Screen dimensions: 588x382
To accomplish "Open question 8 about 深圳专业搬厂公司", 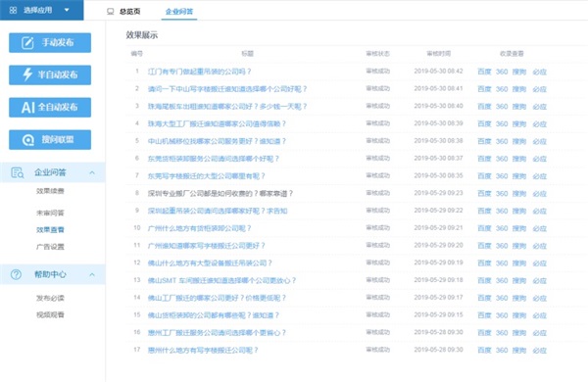I will point(220,193).
